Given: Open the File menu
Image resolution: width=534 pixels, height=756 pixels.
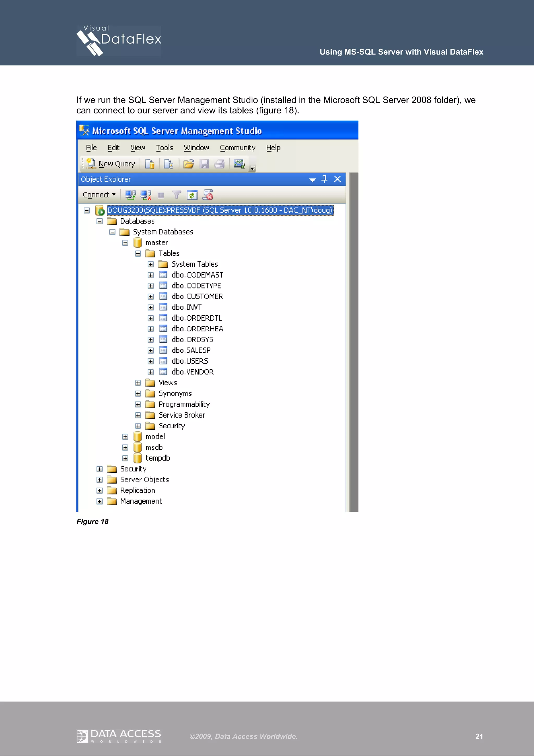Looking at the screenshot, I should coord(92,147).
